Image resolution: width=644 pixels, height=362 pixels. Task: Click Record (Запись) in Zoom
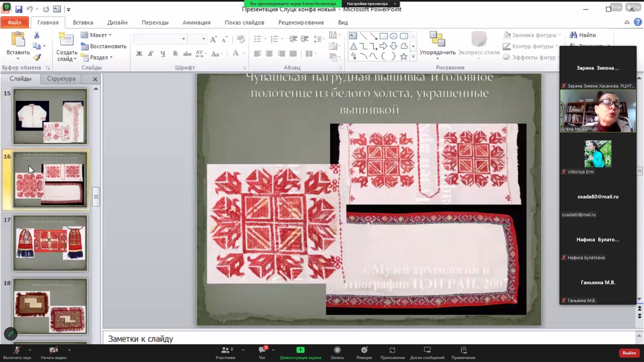[x=337, y=353]
